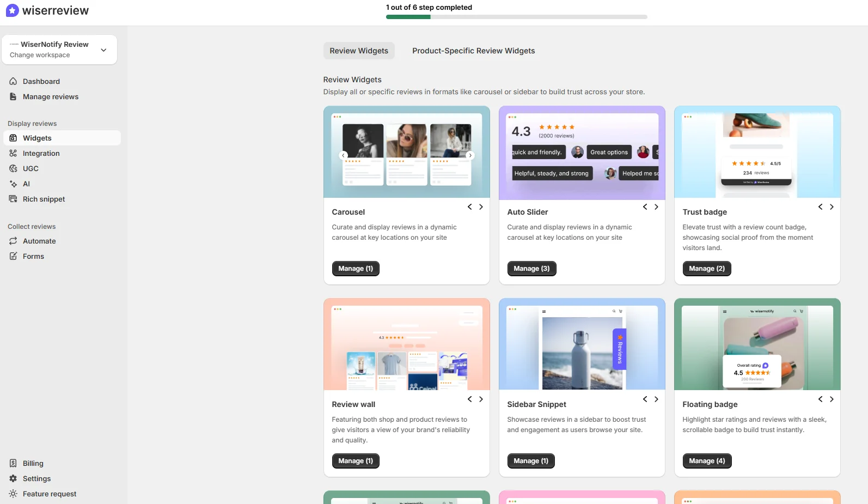Screen dimensions: 868x504
Task: Switch to Review Widgets tab
Action: 359,51
